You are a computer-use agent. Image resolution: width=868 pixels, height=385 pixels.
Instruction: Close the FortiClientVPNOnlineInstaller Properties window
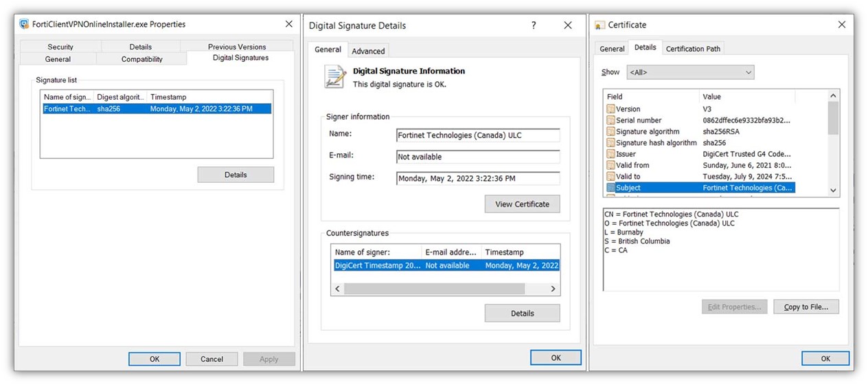289,24
